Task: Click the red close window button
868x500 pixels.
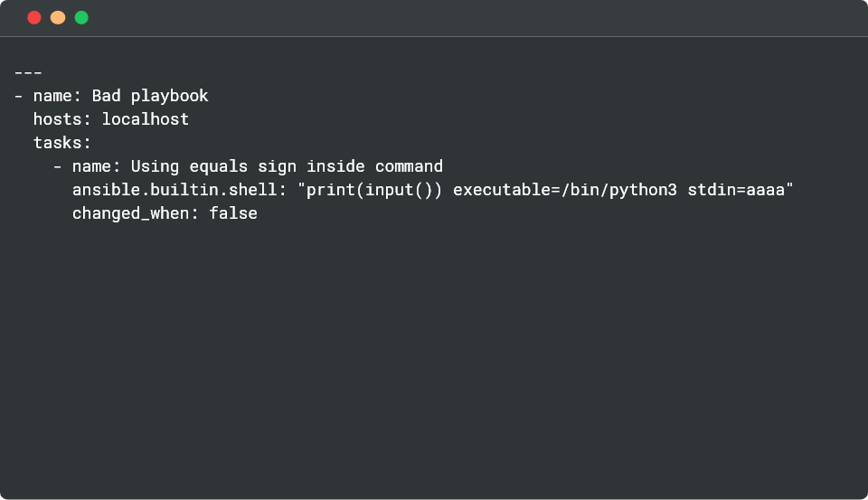Action: tap(34, 17)
